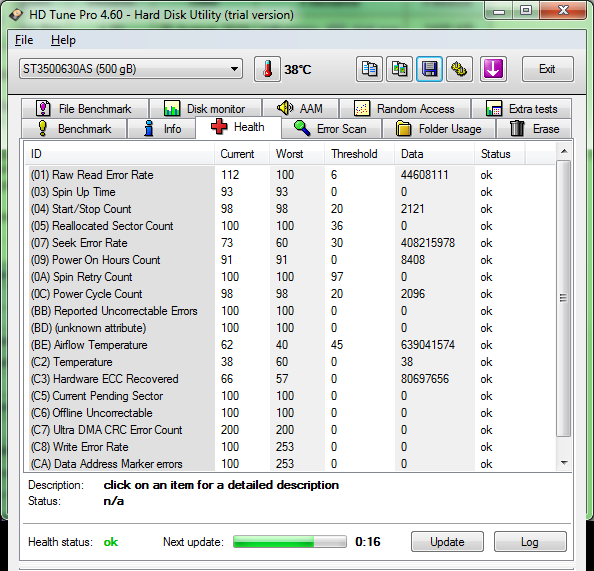Save screenshot floppy disk icon
Image resolution: width=594 pixels, height=571 pixels.
pyautogui.click(x=429, y=69)
